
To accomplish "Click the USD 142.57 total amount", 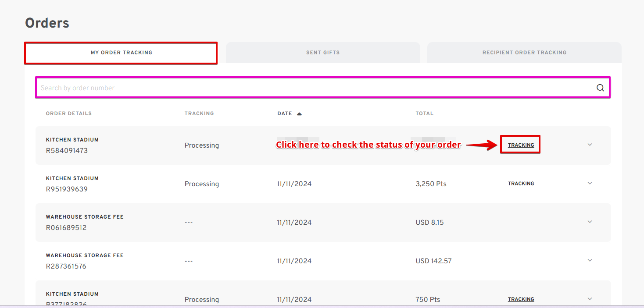I will click(x=433, y=261).
